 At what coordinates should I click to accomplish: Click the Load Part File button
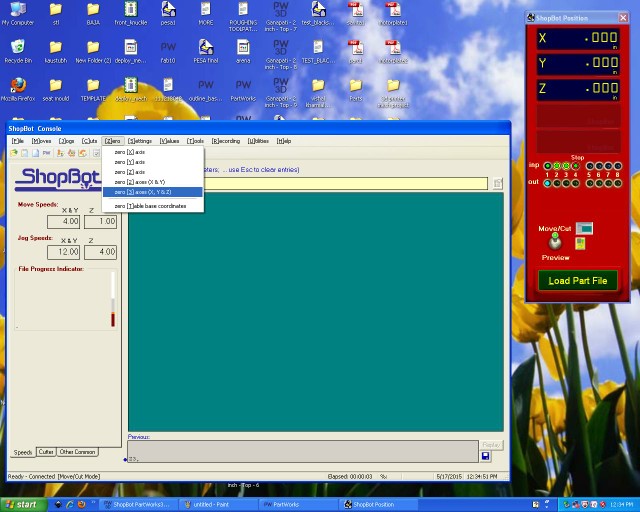pyautogui.click(x=578, y=280)
